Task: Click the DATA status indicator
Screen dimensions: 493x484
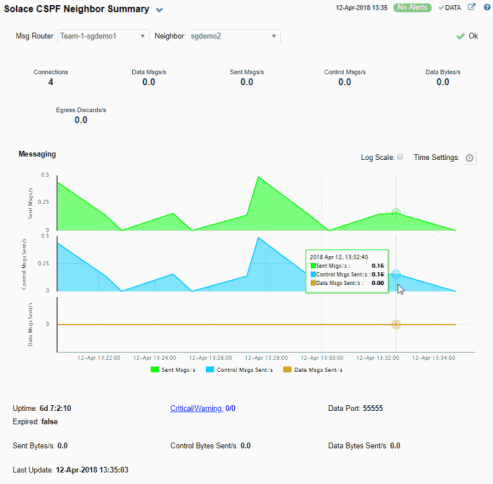Action: pos(450,8)
